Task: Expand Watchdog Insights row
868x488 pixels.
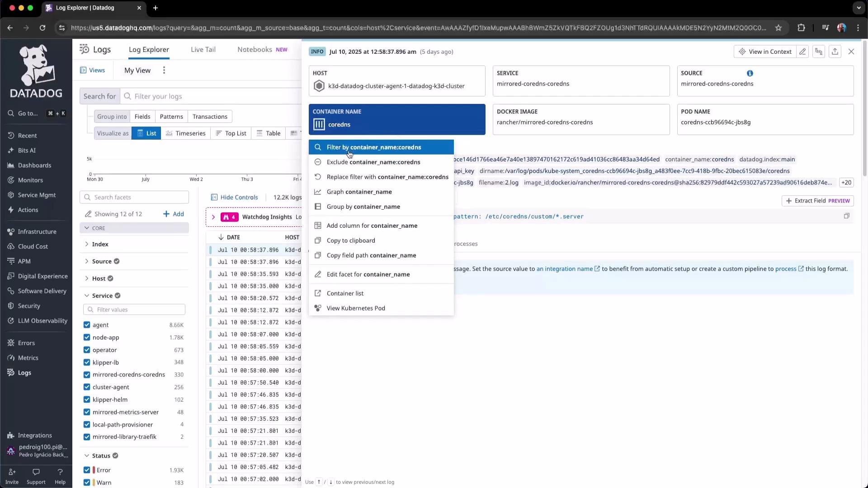Action: [x=213, y=217]
